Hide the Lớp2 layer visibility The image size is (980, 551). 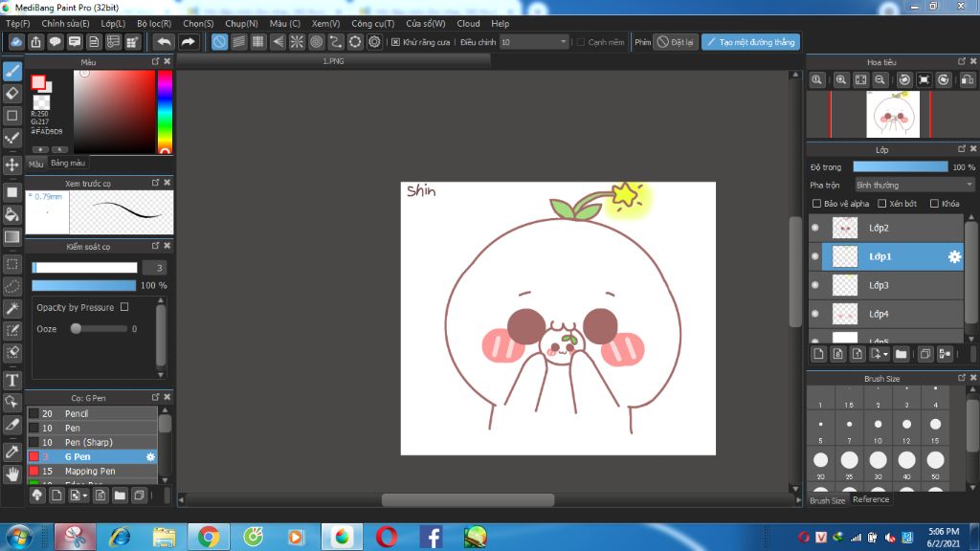[815, 228]
